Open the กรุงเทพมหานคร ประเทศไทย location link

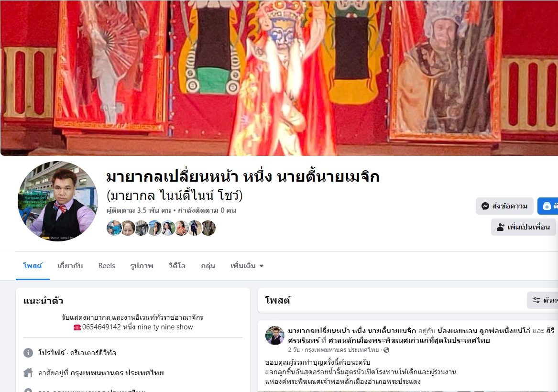[x=117, y=373]
